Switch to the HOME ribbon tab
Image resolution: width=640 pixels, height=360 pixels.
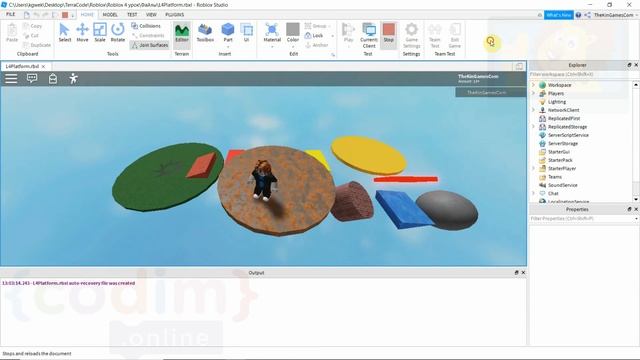[87, 15]
